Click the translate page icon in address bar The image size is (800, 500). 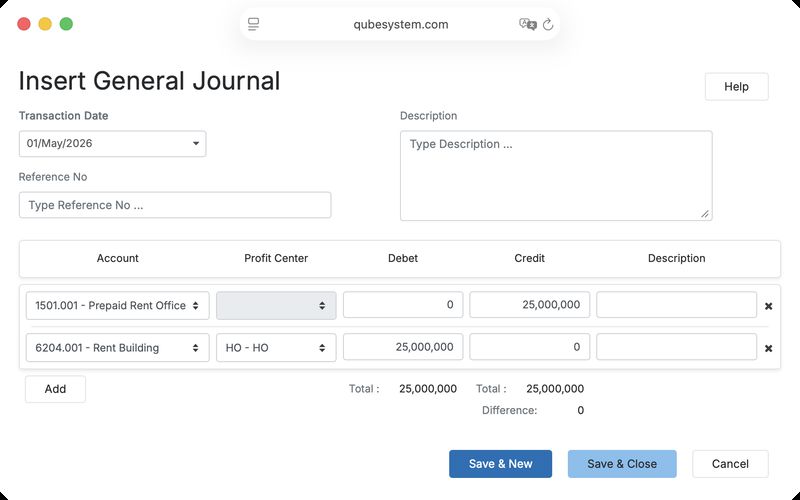pyautogui.click(x=528, y=24)
